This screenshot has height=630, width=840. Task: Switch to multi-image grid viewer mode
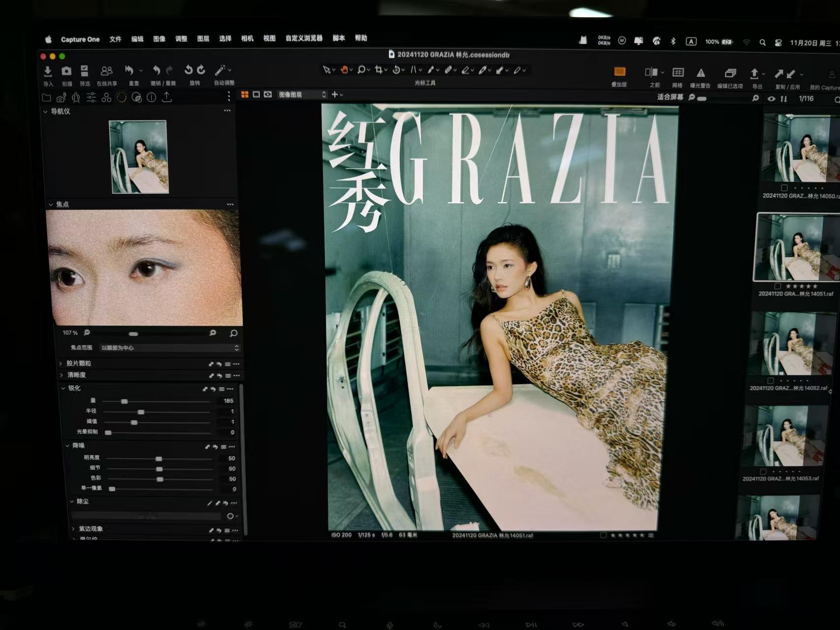(x=245, y=94)
